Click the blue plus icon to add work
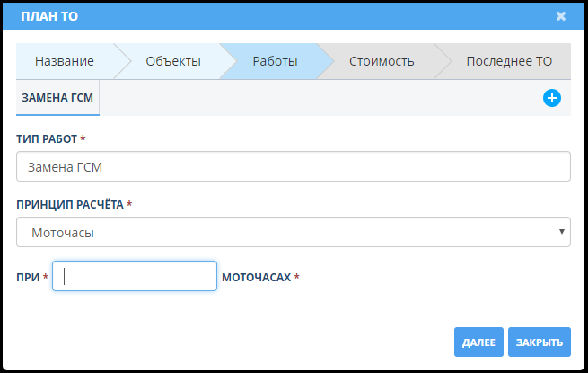The height and width of the screenshot is (373, 588). [x=551, y=98]
